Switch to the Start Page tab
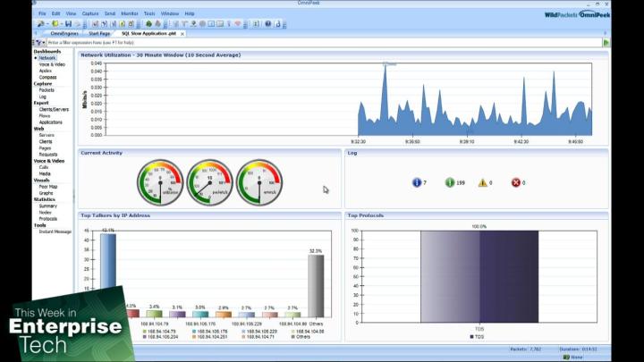The height and width of the screenshot is (362, 644). point(98,33)
